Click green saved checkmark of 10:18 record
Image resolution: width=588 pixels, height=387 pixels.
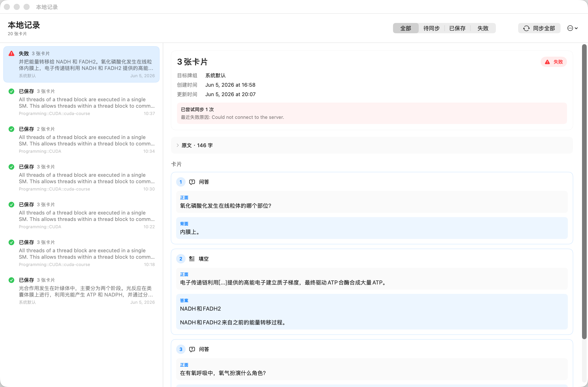tap(11, 242)
